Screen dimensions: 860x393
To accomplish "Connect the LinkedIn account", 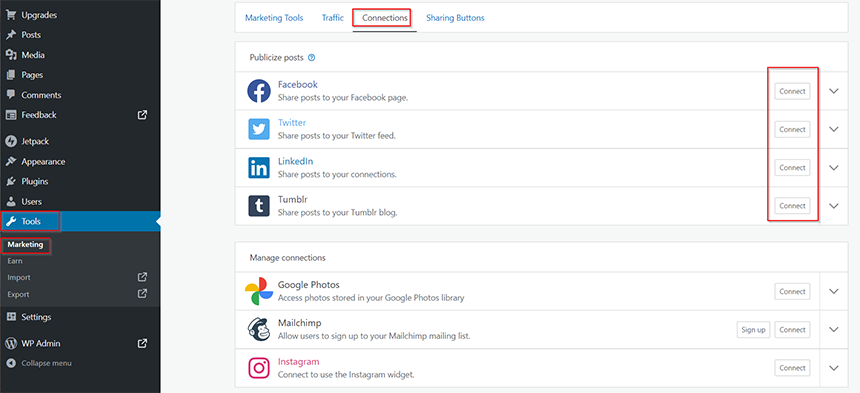I will pyautogui.click(x=792, y=168).
